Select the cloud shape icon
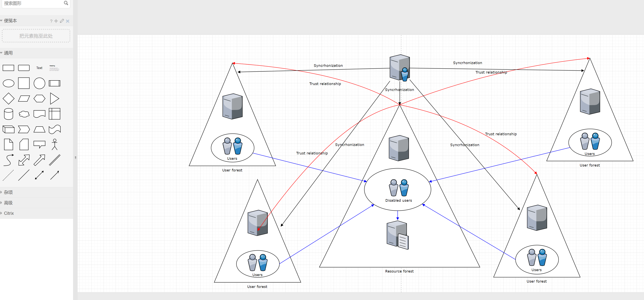 point(24,114)
